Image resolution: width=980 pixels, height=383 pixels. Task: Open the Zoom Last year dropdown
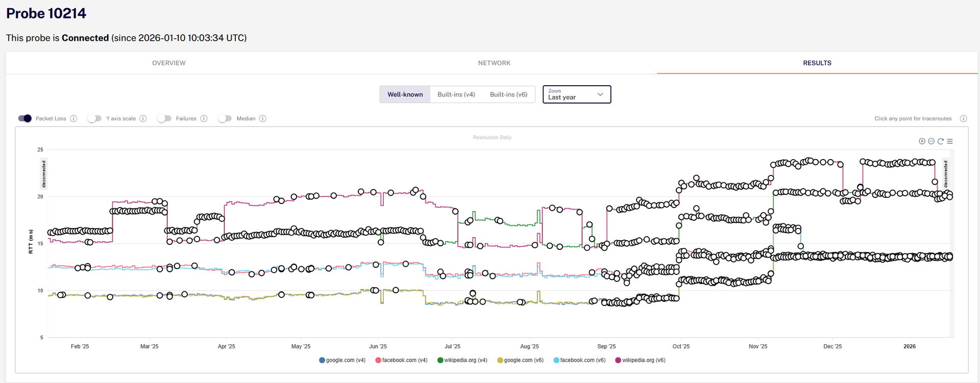[x=577, y=94]
